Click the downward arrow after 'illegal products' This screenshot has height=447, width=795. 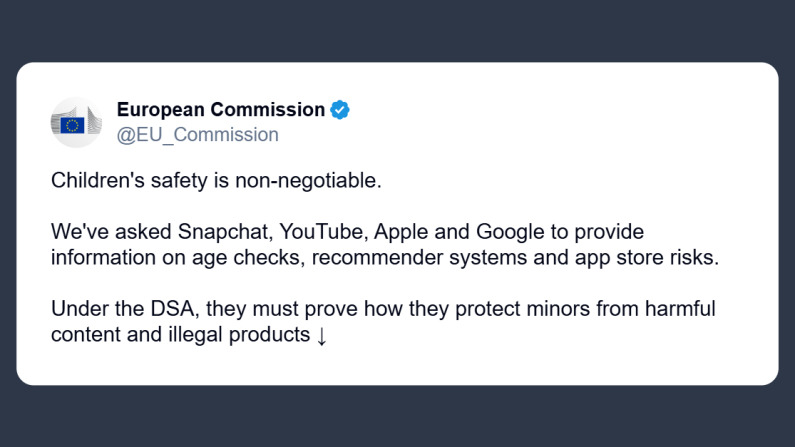point(321,336)
